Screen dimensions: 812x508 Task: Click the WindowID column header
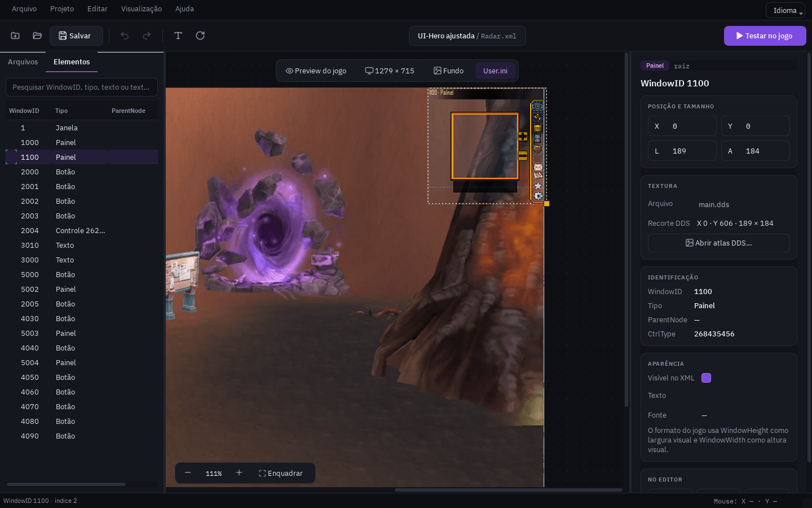coord(24,111)
